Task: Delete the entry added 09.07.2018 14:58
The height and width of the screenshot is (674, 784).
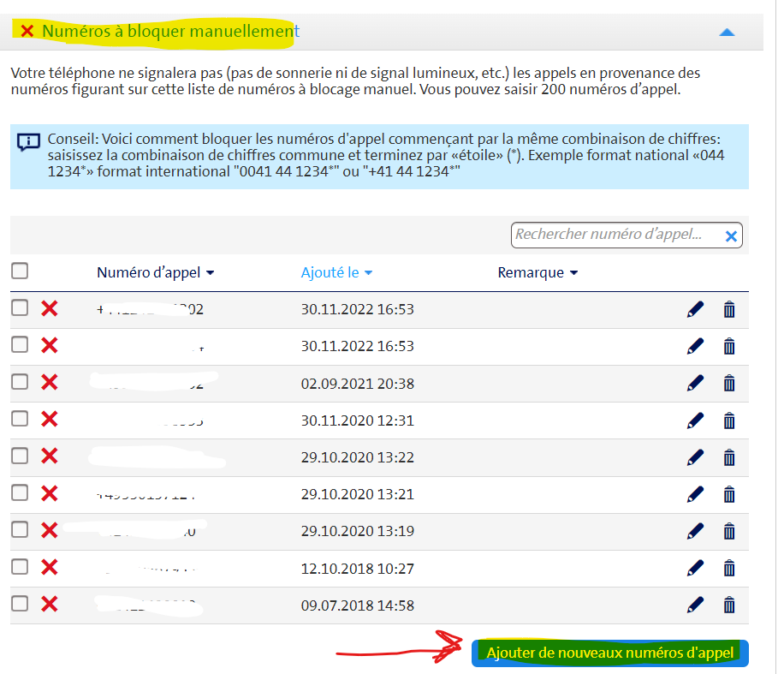Action: 729,605
